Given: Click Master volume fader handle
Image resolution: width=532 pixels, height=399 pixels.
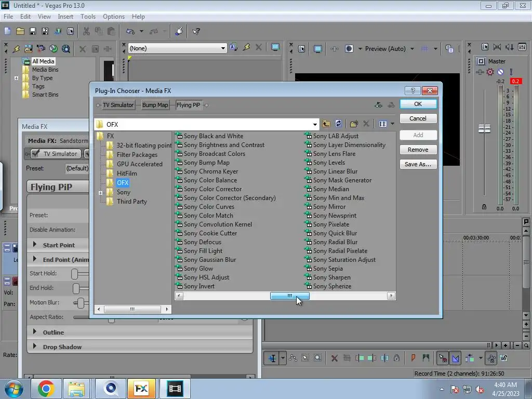Looking at the screenshot, I should pos(484,129).
